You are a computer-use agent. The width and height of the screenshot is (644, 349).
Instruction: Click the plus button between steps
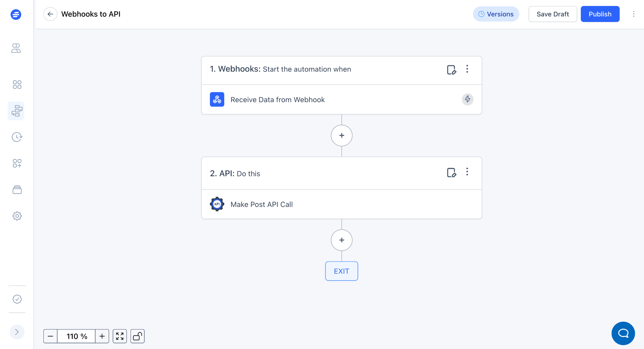pos(341,135)
